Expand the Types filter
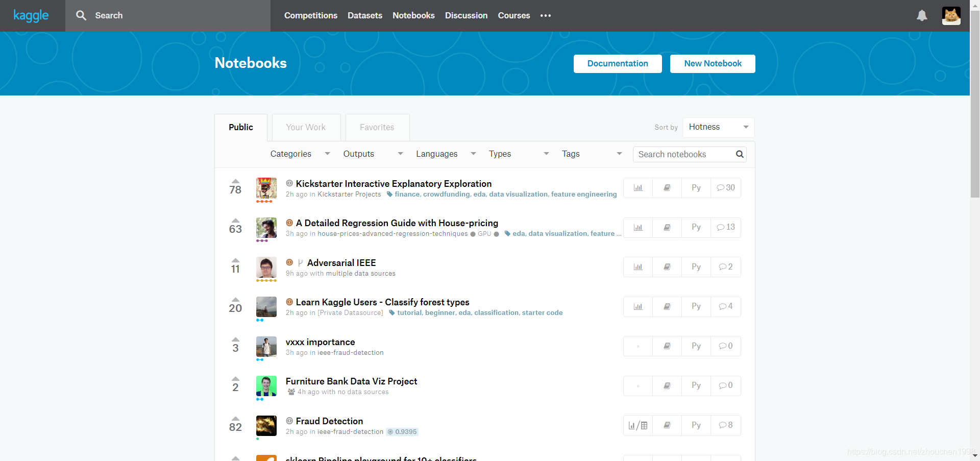Screen dimensions: 980x461 point(519,154)
